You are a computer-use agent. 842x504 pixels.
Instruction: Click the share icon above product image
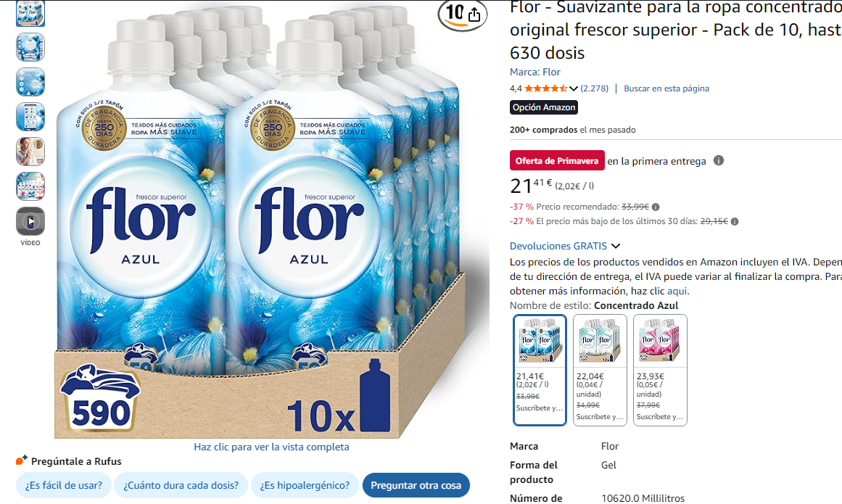coord(474,15)
